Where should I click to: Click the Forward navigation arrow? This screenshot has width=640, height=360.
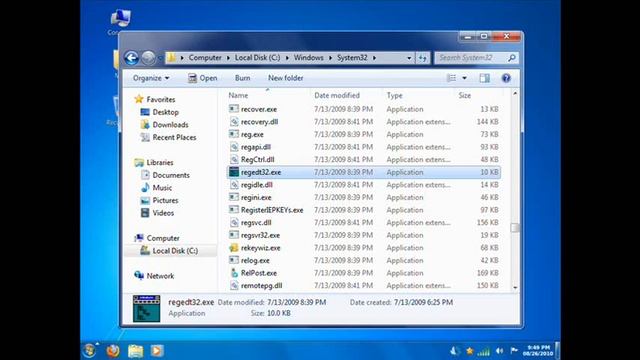click(148, 58)
